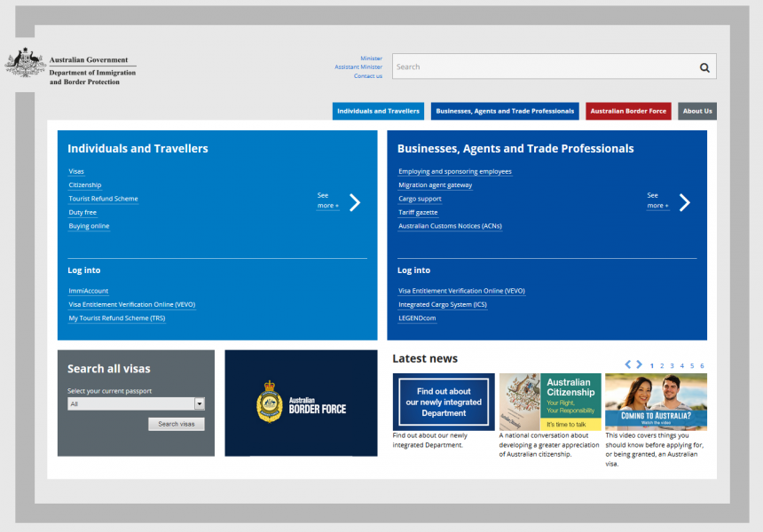The width and height of the screenshot is (763, 532).
Task: Switch to the About Us tab
Action: (x=697, y=111)
